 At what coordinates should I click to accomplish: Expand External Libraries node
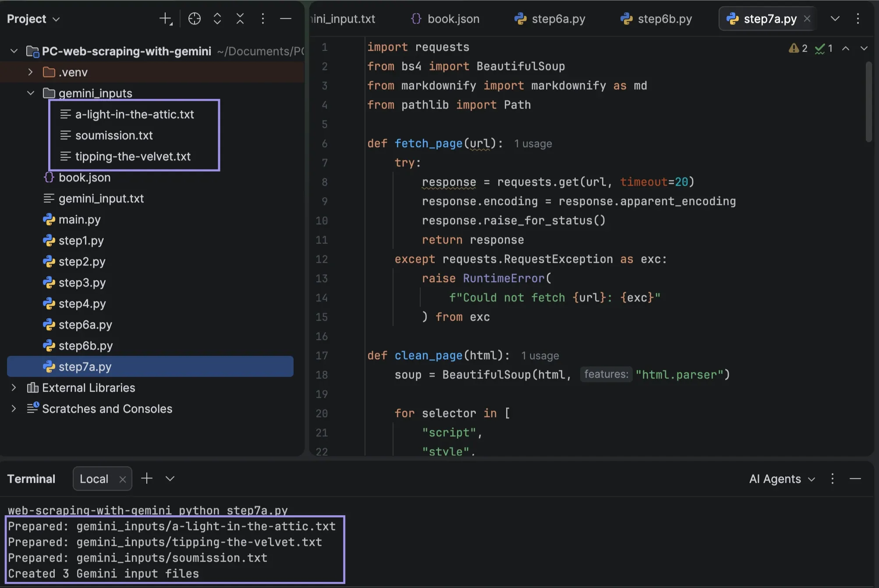pyautogui.click(x=14, y=388)
